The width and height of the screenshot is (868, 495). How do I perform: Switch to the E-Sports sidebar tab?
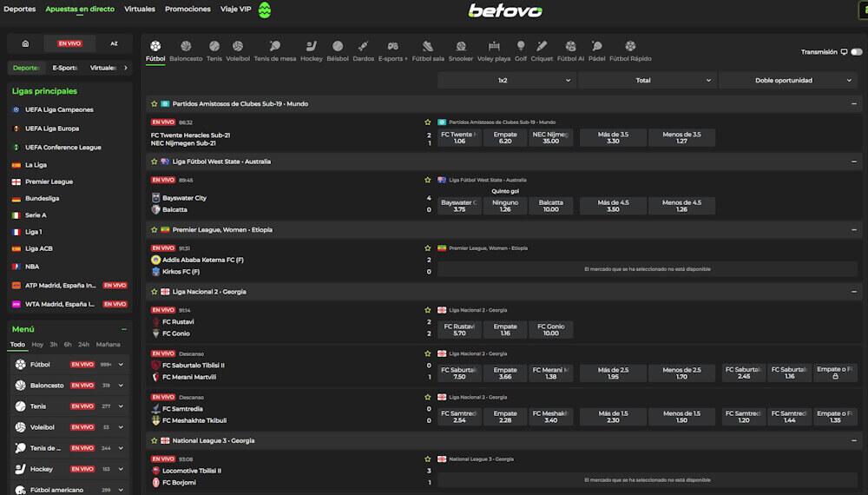(x=65, y=68)
